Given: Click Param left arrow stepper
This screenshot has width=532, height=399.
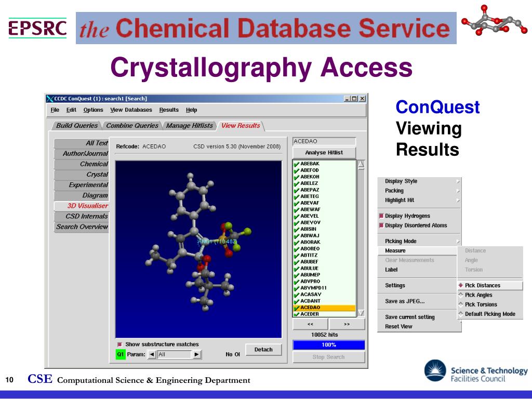Looking at the screenshot, I should (x=152, y=354).
